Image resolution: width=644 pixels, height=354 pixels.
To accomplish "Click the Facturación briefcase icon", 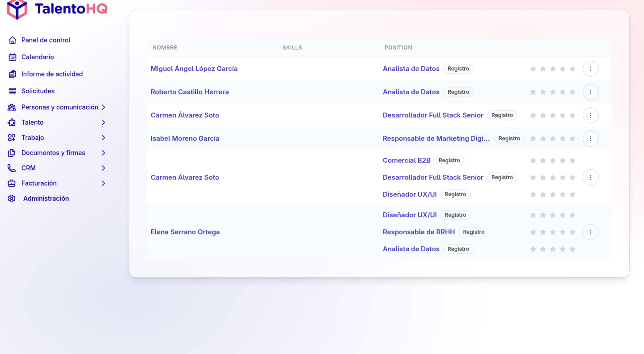I will coord(12,183).
